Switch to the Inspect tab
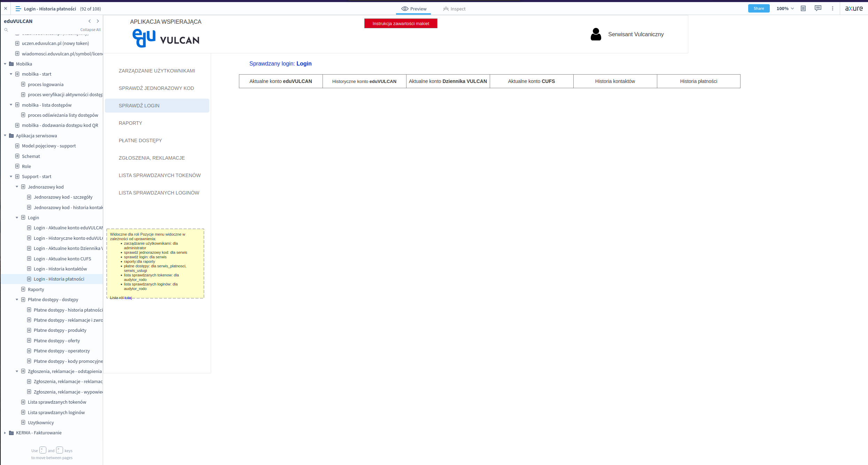The image size is (868, 465). point(454,9)
